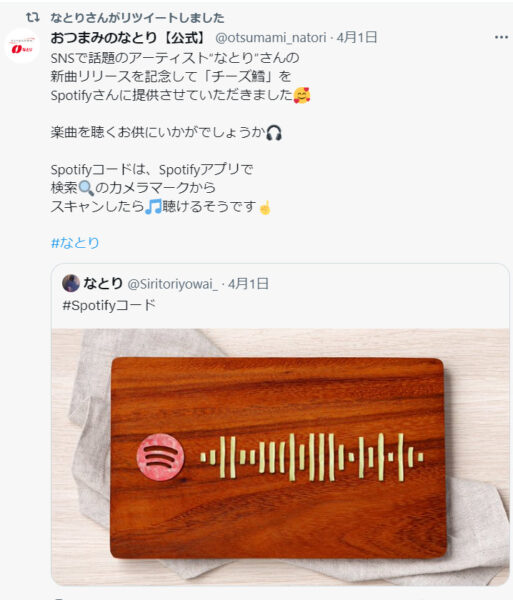Click the 4月1日 timestamp on main tweet
This screenshot has width=513, height=600.
pyautogui.click(x=357, y=38)
